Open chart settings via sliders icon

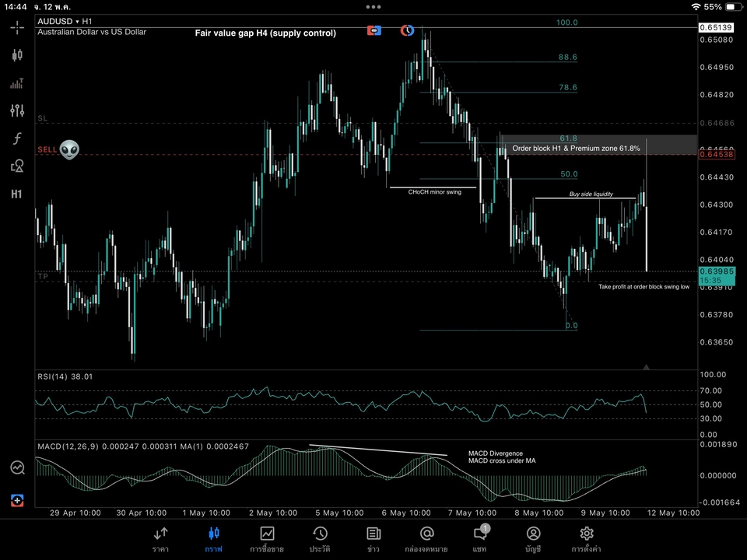click(x=16, y=110)
